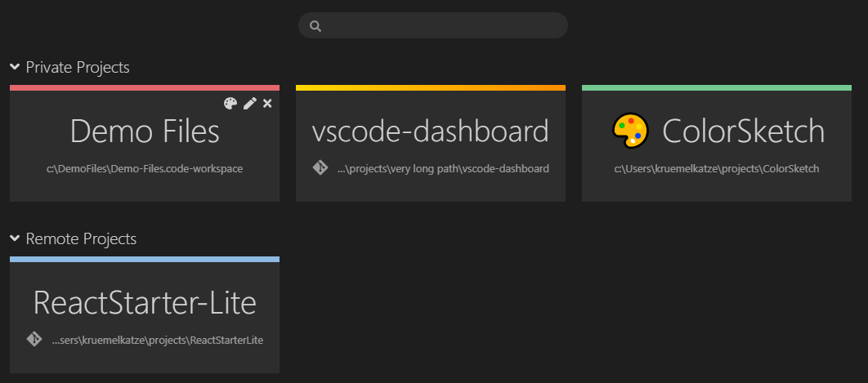Click the painter palette emoji on ColorSketch
This screenshot has width=868, height=383.
pos(630,131)
